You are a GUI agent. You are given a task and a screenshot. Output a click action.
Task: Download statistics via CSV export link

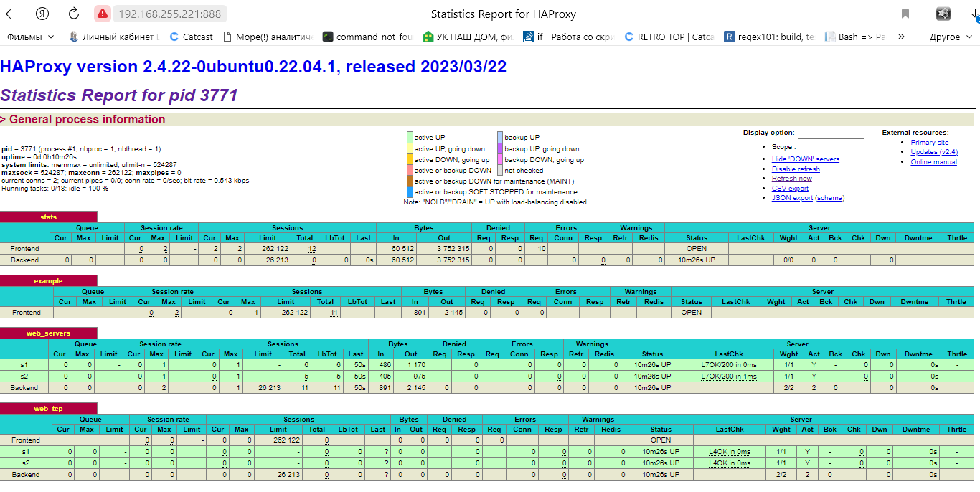[790, 187]
